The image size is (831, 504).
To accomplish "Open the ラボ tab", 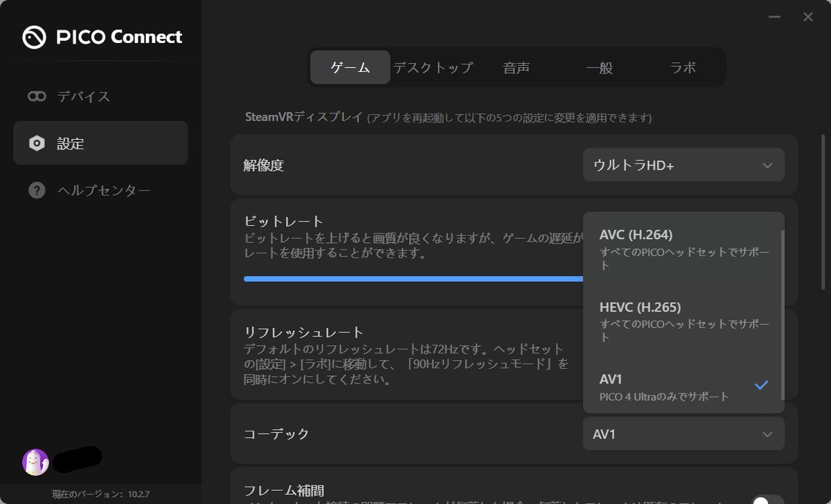I will (x=683, y=67).
